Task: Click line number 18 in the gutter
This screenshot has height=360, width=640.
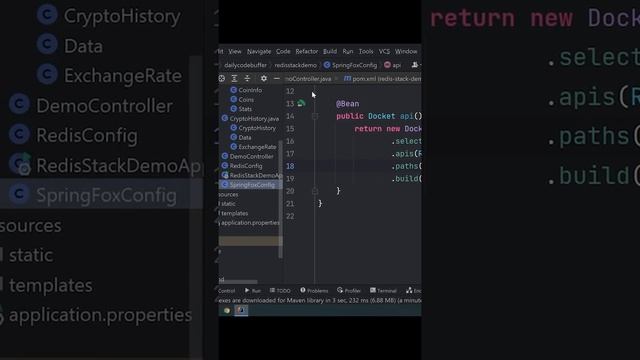Action: (x=290, y=166)
